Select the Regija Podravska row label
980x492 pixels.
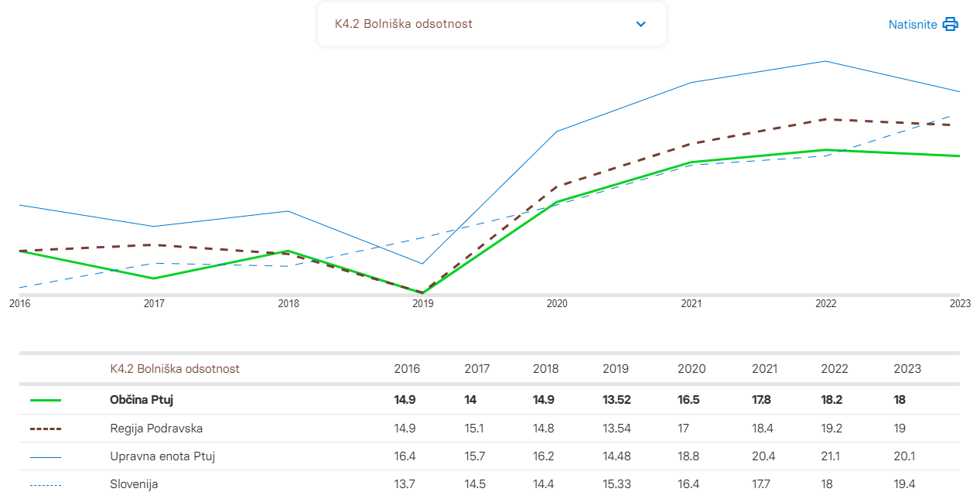coord(156,429)
